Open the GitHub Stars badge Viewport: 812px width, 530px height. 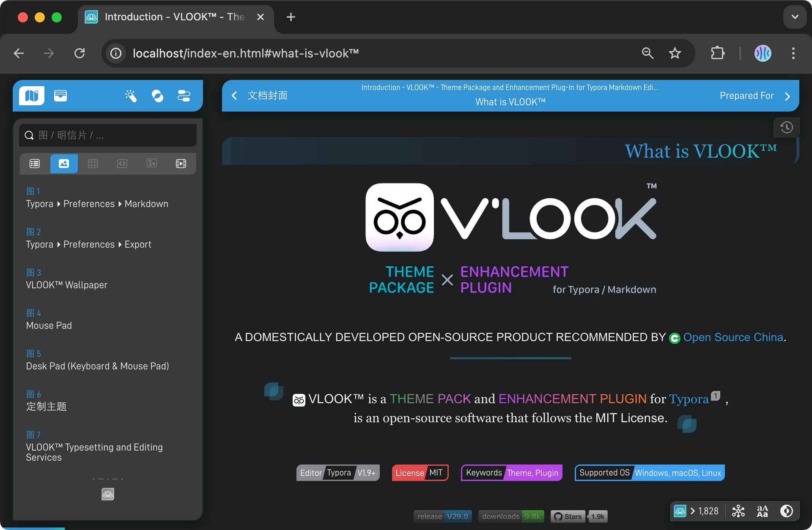click(x=568, y=516)
